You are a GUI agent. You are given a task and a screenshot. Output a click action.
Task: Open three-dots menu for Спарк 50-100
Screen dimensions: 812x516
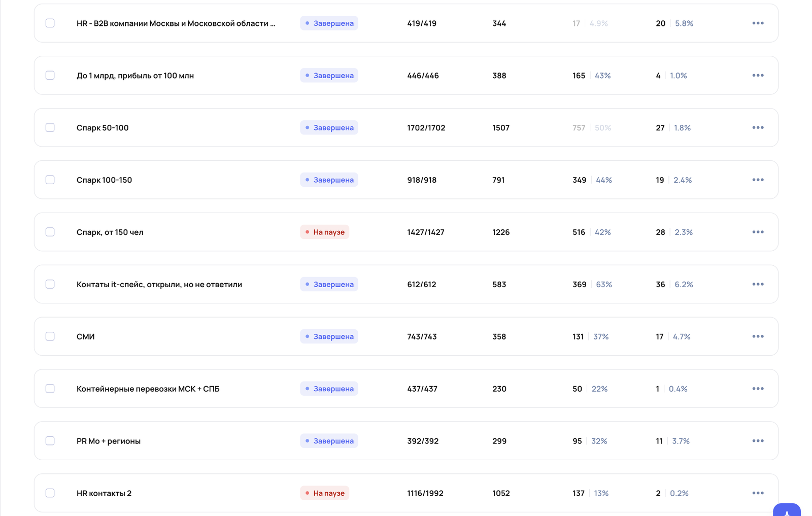coord(758,127)
